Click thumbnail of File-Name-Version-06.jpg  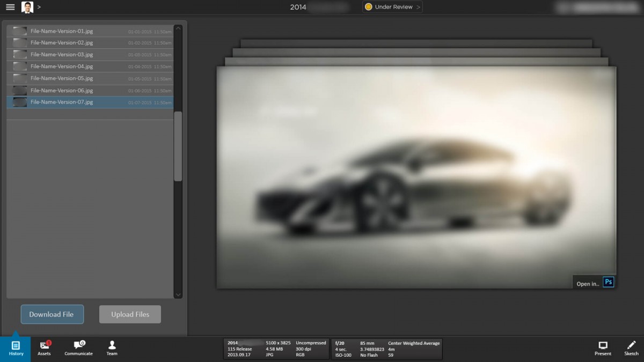(20, 91)
